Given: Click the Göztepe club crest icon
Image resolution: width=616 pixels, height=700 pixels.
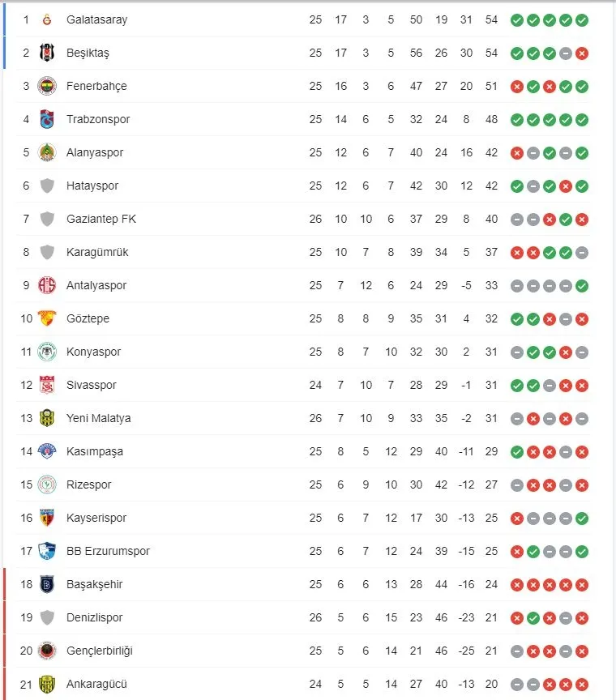Looking at the screenshot, I should (47, 318).
